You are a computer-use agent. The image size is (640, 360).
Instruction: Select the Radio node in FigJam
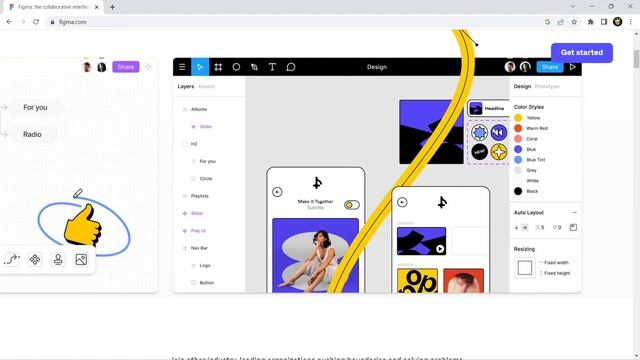(32, 134)
